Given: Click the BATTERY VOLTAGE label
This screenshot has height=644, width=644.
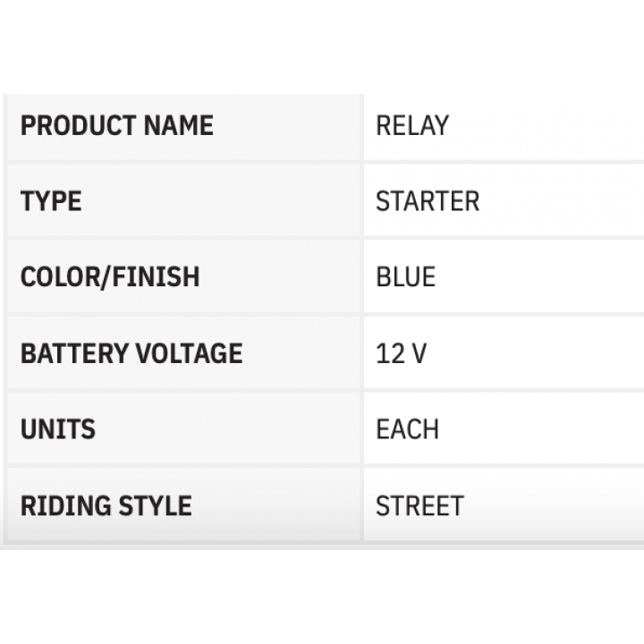Looking at the screenshot, I should [131, 353].
